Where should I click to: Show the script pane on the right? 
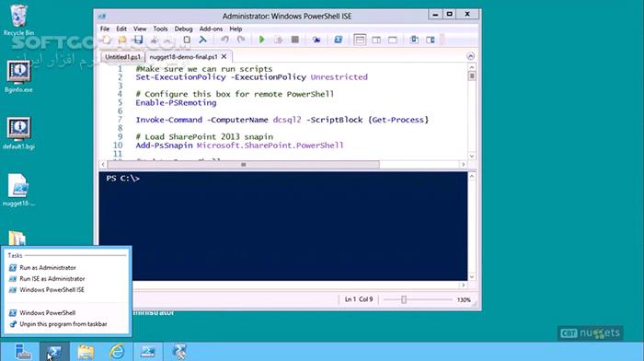coord(376,40)
